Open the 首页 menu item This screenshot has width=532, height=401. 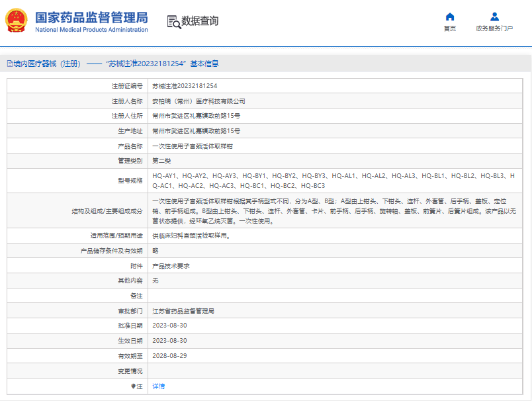click(450, 28)
